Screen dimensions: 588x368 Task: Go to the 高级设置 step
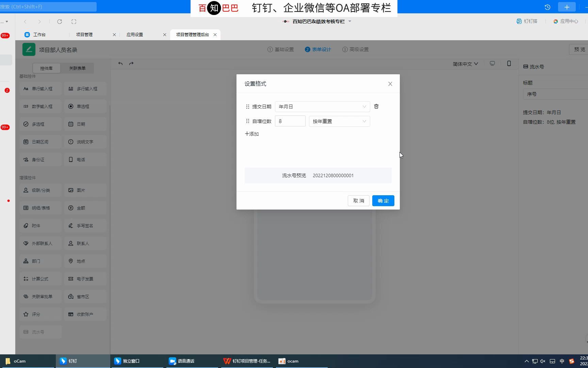(355, 49)
